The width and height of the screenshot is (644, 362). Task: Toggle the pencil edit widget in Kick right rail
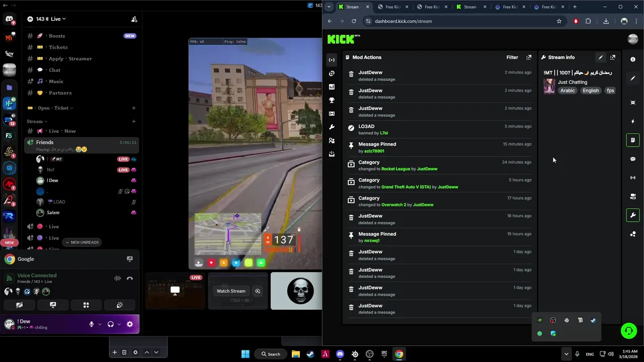[x=633, y=78]
